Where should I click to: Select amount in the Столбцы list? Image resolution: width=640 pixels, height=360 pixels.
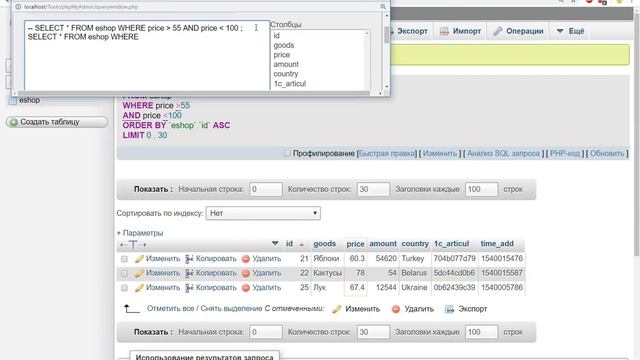pyautogui.click(x=286, y=64)
